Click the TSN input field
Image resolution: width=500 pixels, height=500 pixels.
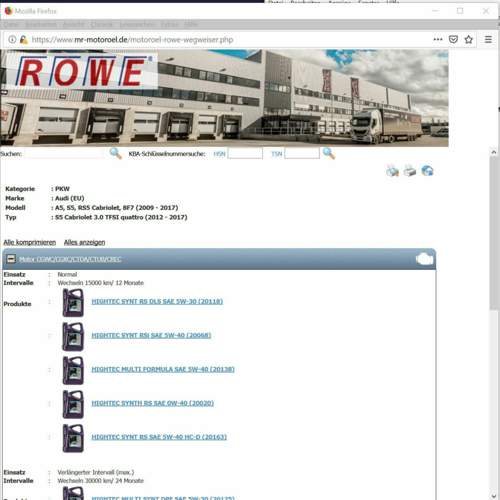point(302,153)
